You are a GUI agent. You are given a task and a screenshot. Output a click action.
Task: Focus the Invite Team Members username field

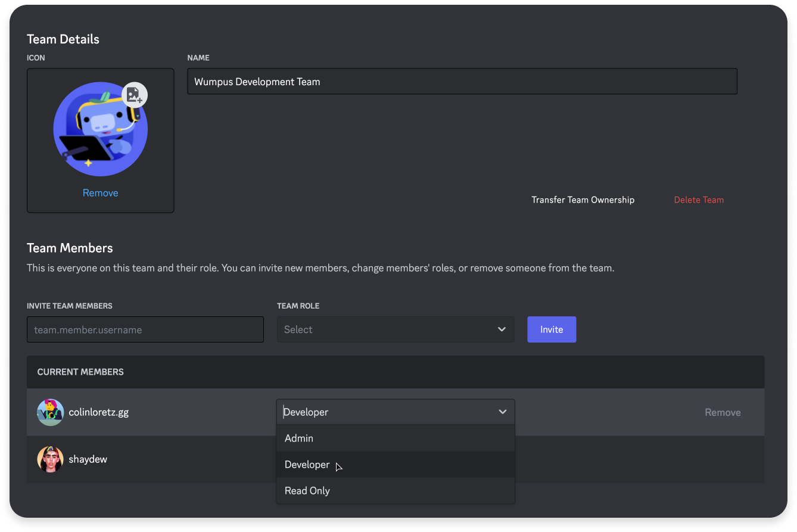coord(145,329)
